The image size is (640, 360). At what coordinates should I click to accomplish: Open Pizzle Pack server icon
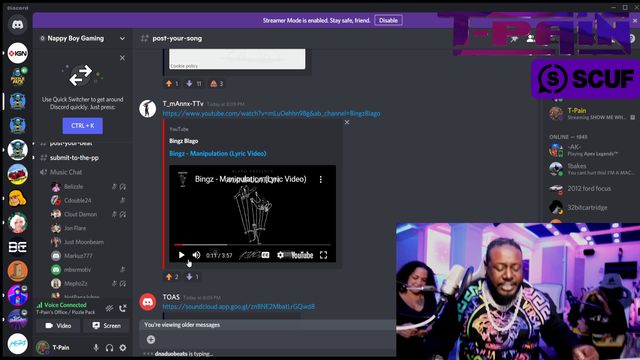pyautogui.click(x=18, y=77)
